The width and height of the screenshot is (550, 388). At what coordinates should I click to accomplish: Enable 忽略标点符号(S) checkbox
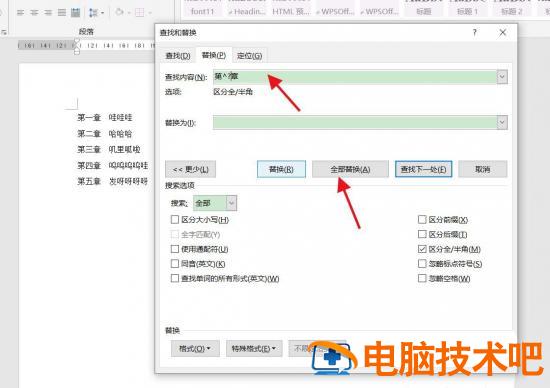coord(422,263)
